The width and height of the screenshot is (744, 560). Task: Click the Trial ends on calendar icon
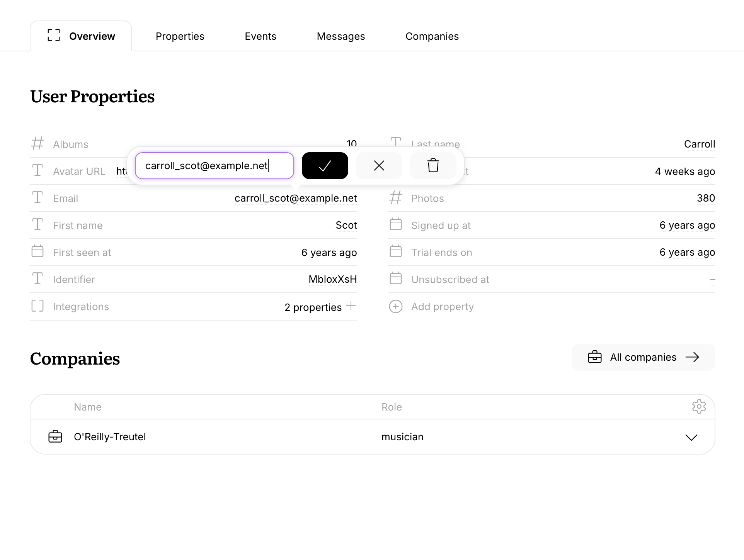click(396, 251)
